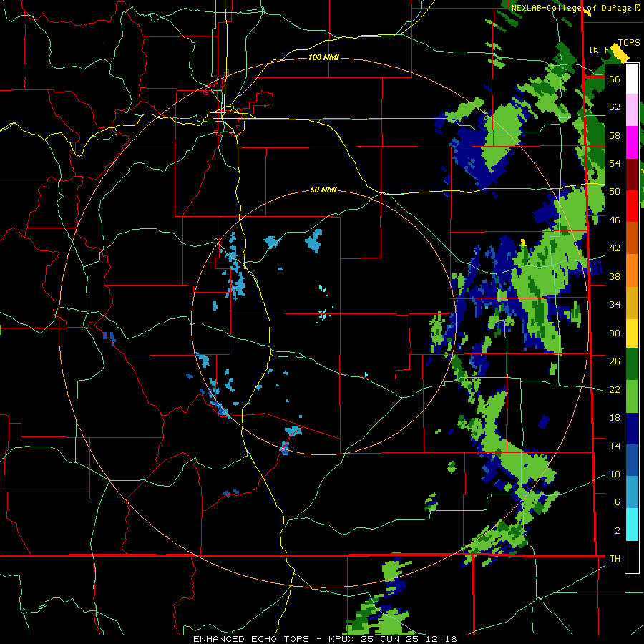Click the navy blue legend swatch
644x644 pixels.
click(632, 429)
